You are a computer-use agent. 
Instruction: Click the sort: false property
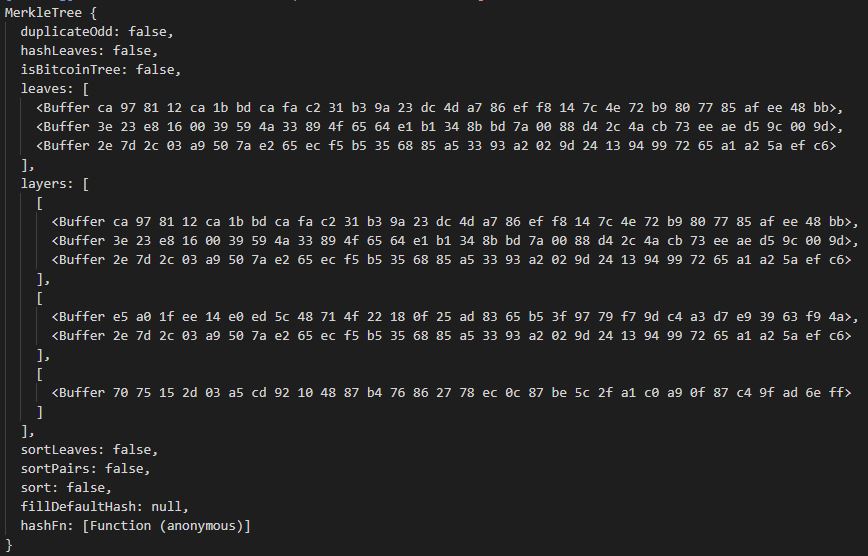tap(66, 488)
